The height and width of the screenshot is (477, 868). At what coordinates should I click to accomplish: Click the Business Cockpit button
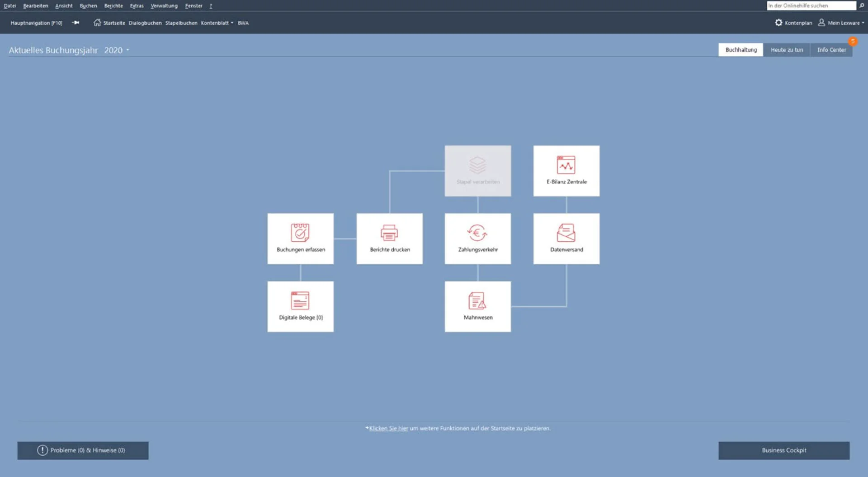click(x=783, y=450)
